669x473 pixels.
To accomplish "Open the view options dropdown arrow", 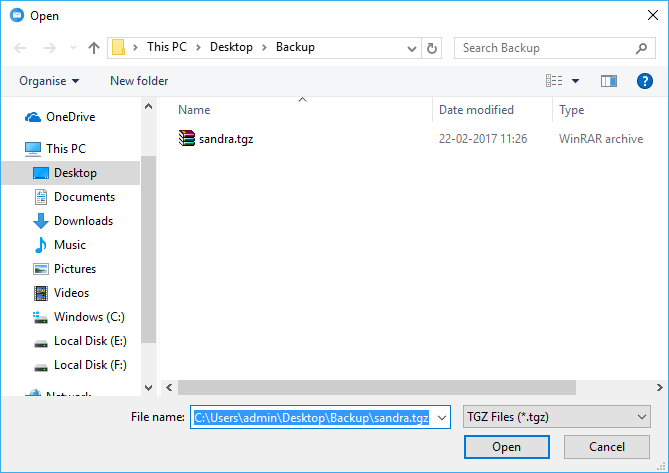I will pyautogui.click(x=576, y=81).
